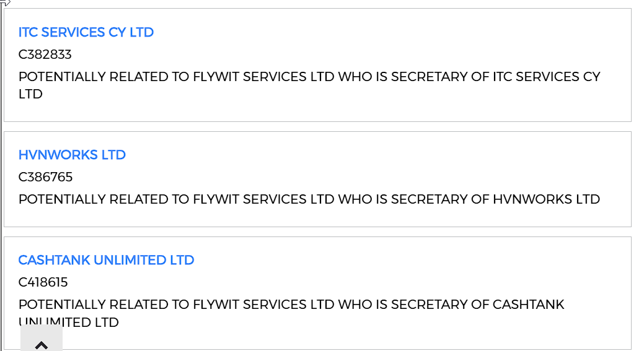Click the scroll-to-top chevron arrow button
Screen dimensions: 644x351
pyautogui.click(x=42, y=344)
